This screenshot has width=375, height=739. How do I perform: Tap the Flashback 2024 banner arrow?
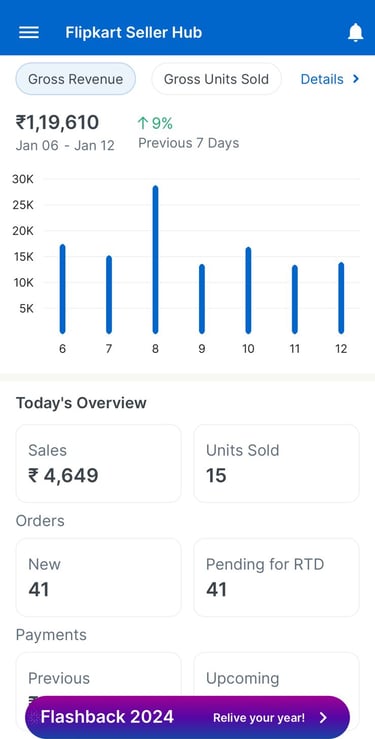[x=323, y=717]
